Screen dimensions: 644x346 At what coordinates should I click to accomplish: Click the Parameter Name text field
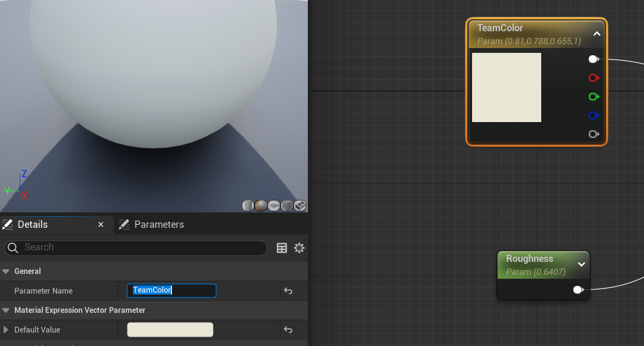(171, 290)
